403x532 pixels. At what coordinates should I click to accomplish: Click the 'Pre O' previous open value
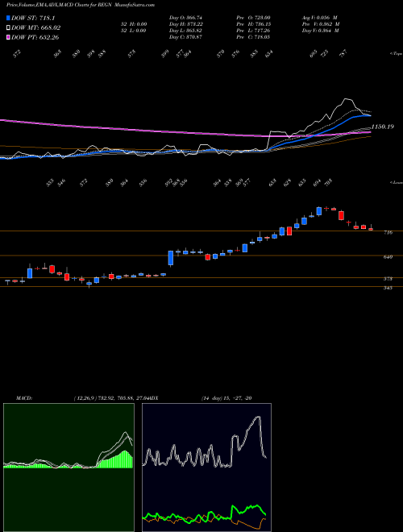255,18
